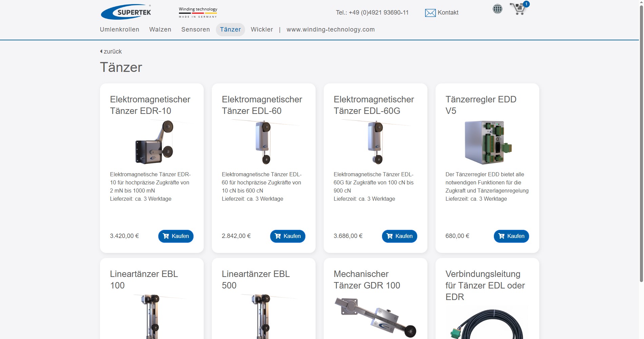Open the Mechanischer Tänzer GDR 100 title
644x339 pixels.
(x=367, y=280)
